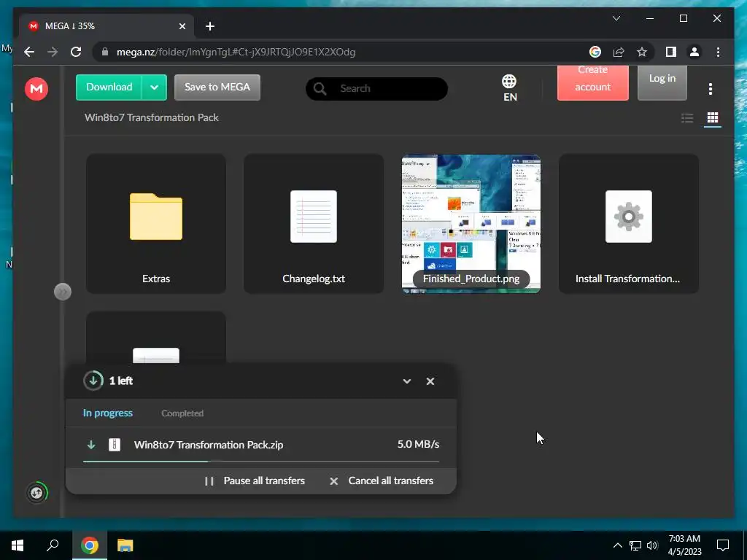The width and height of the screenshot is (747, 560).
Task: Open File Explorer from taskbar
Action: pyautogui.click(x=125, y=545)
